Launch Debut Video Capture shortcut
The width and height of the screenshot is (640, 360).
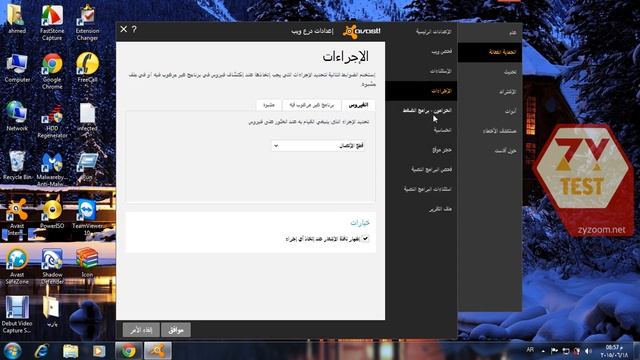tap(17, 315)
